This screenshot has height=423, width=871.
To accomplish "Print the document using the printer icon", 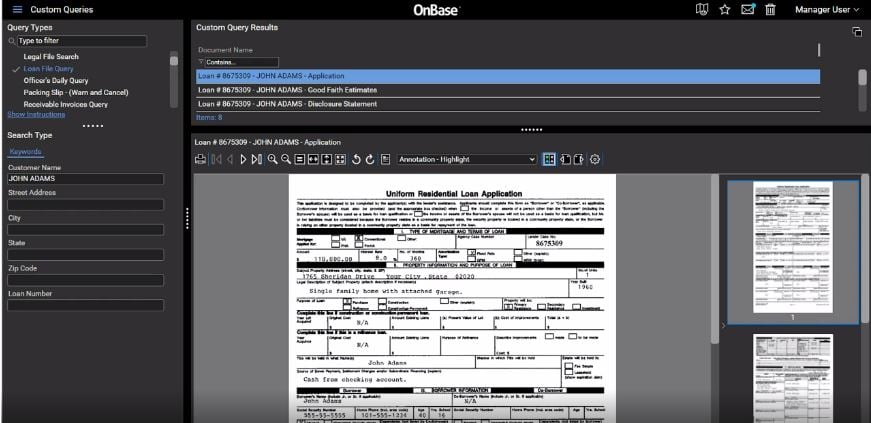I will (x=201, y=160).
